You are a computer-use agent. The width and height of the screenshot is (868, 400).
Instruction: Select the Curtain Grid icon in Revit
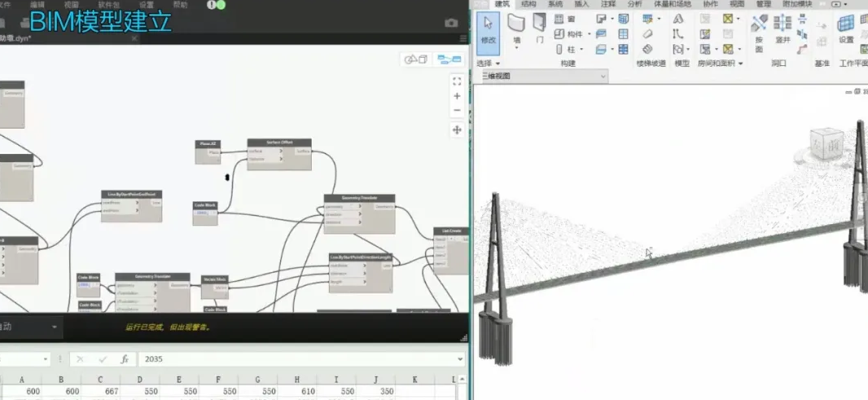point(624,34)
